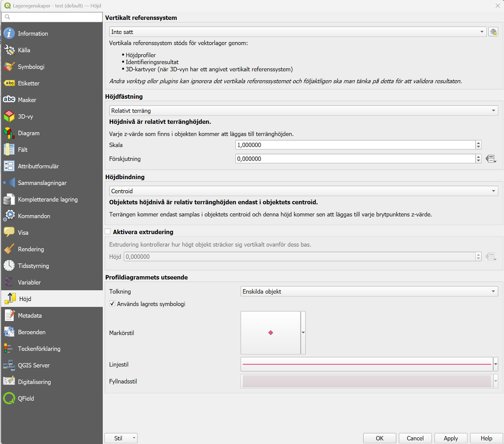Select the 3D-vy cube icon

tap(9, 116)
